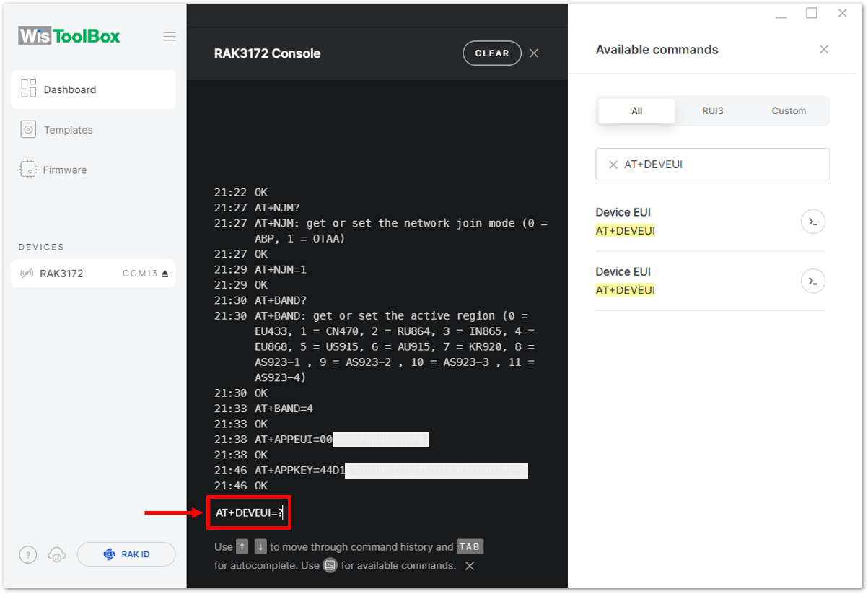Click the Available commands heading
This screenshot has height=594, width=868.
tap(657, 50)
